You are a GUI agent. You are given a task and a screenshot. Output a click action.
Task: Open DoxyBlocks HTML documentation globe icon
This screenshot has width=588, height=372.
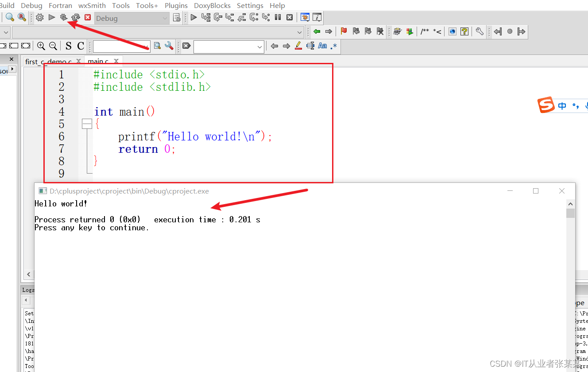[x=453, y=31]
